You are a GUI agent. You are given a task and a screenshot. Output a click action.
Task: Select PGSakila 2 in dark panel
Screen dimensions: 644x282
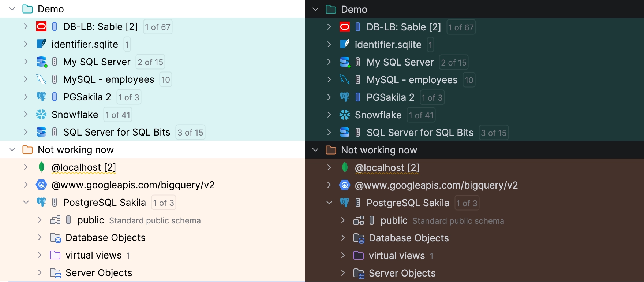(390, 97)
